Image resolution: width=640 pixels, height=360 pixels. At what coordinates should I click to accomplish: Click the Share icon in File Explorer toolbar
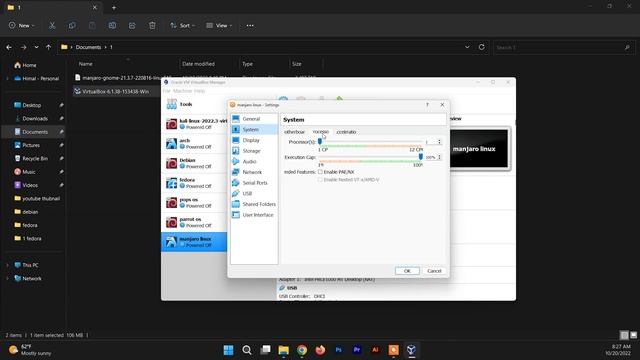tap(132, 25)
